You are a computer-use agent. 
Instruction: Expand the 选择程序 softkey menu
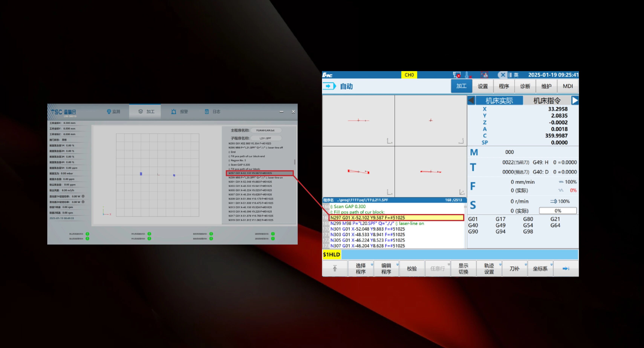pyautogui.click(x=361, y=268)
